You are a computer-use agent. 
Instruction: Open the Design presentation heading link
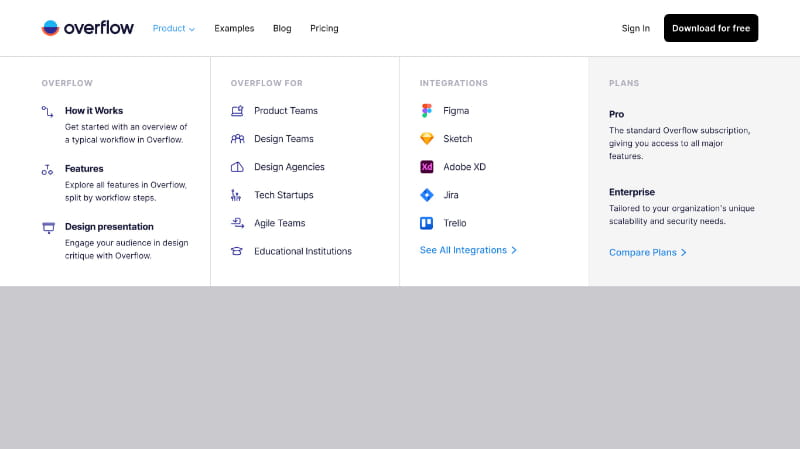click(x=109, y=227)
